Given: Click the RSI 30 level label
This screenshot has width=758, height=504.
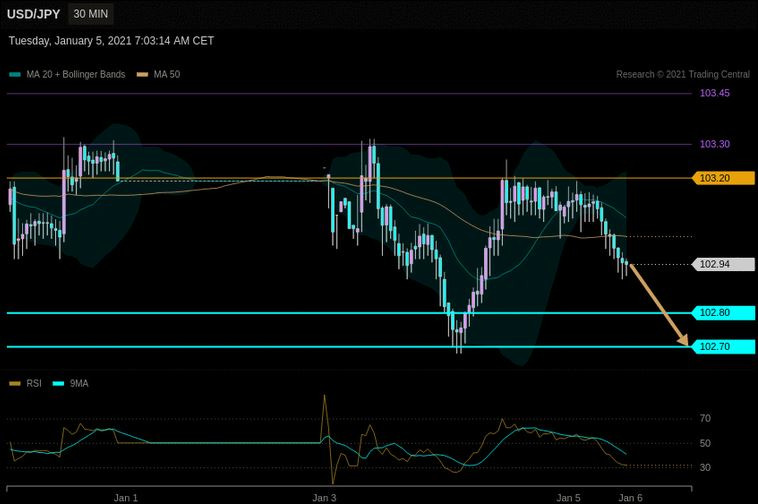Looking at the screenshot, I should pyautogui.click(x=705, y=467).
